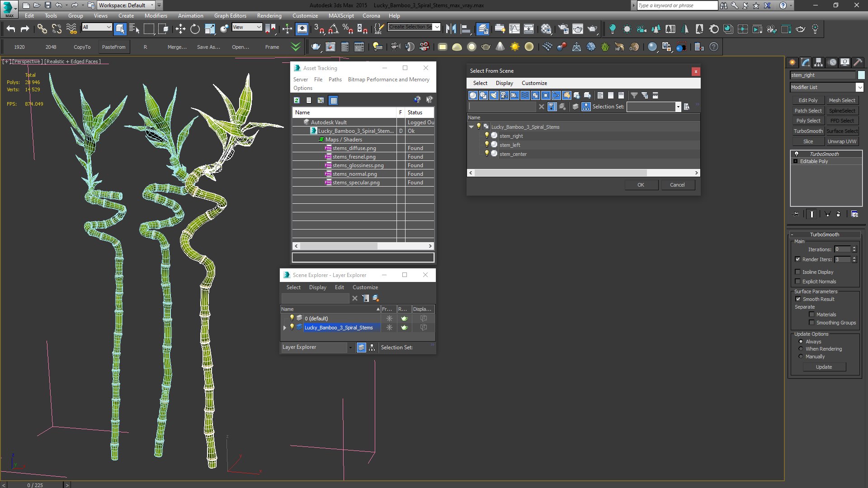
Task: Click the Update button in TurboSmooth
Action: (x=824, y=367)
